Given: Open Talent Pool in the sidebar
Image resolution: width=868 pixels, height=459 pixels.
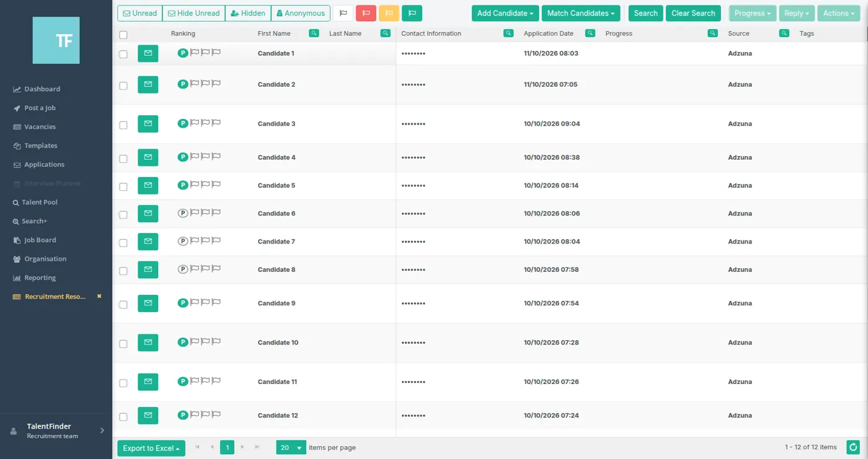Looking at the screenshot, I should [x=35, y=202].
